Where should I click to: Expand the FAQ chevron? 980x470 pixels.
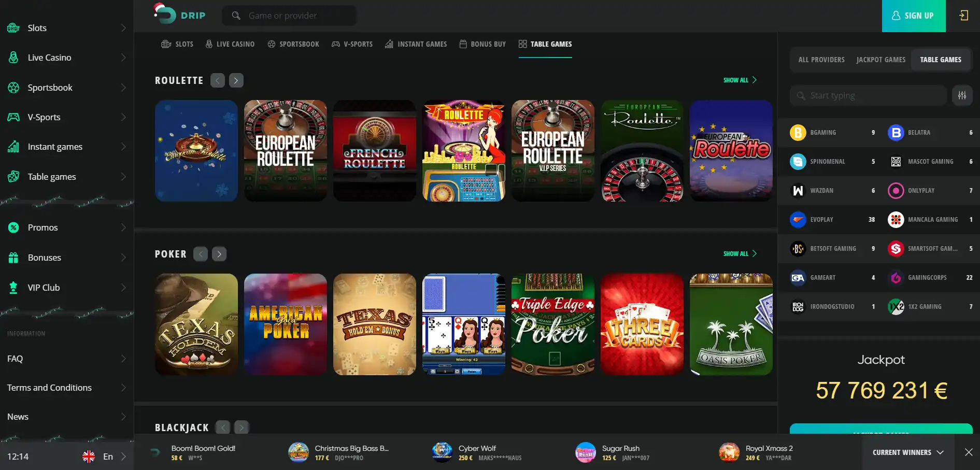click(x=123, y=359)
